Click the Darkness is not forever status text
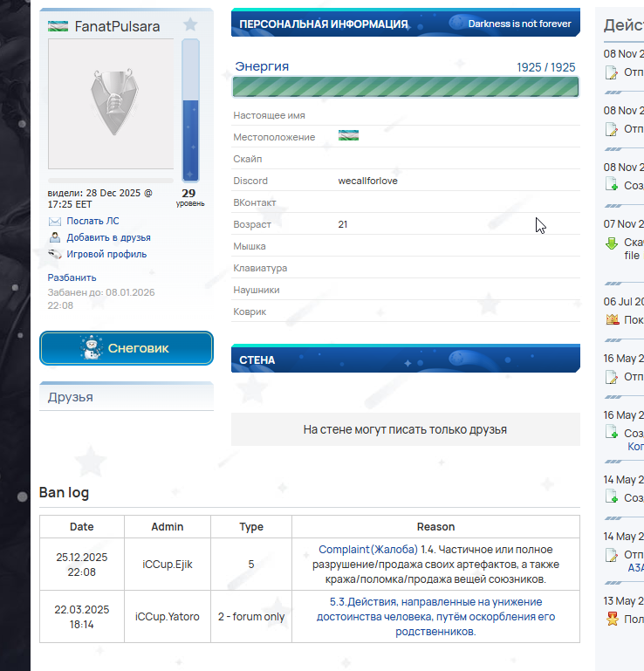644x671 pixels. (x=519, y=24)
